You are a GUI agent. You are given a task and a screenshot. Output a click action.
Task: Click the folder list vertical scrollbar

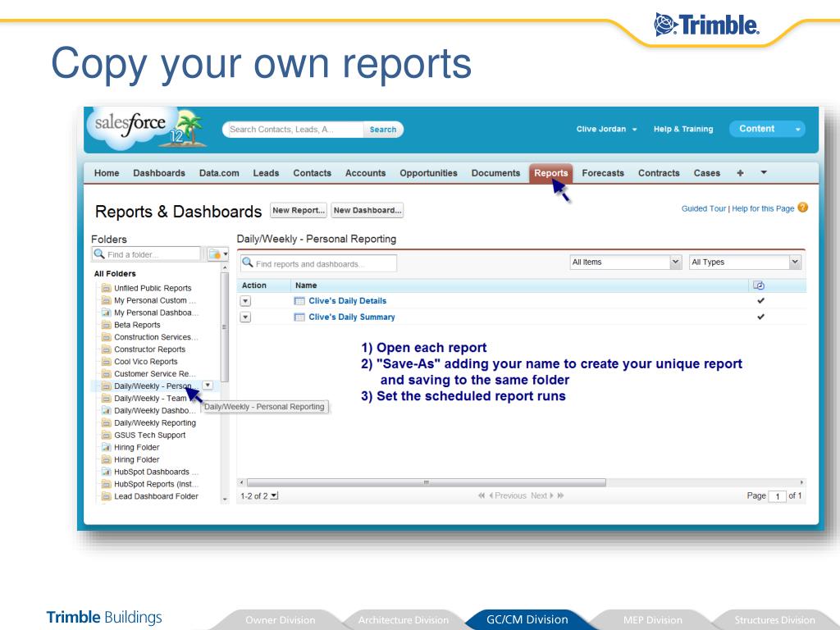click(225, 326)
